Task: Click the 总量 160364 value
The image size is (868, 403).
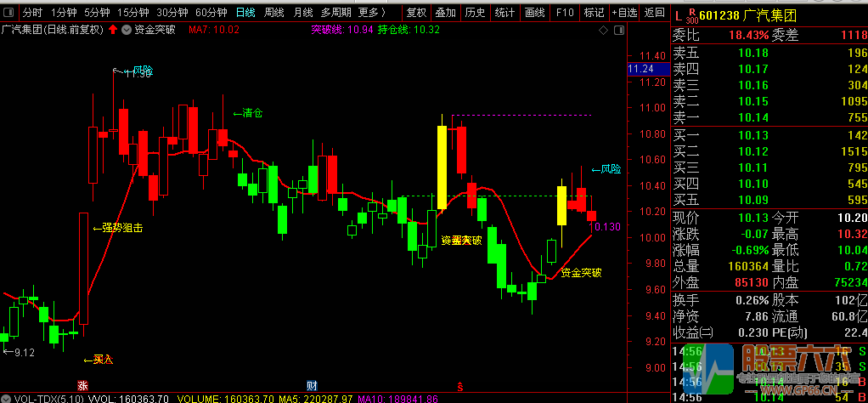Action: [747, 267]
